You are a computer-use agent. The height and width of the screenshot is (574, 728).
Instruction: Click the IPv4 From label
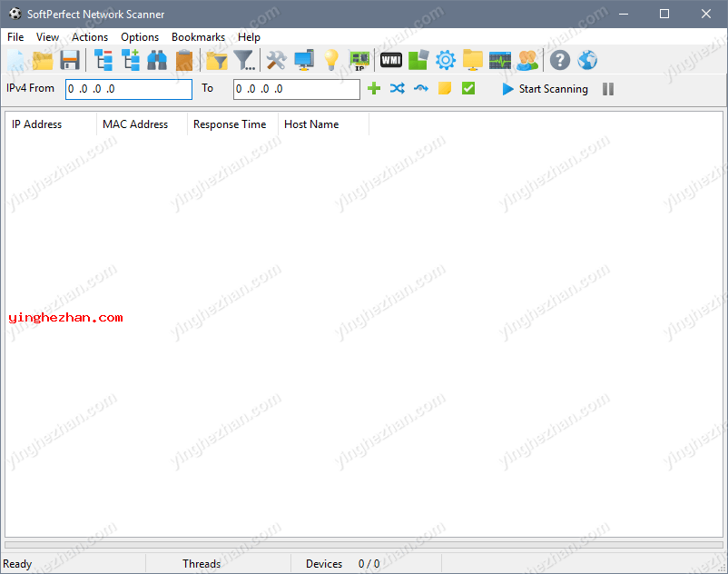pyautogui.click(x=30, y=88)
